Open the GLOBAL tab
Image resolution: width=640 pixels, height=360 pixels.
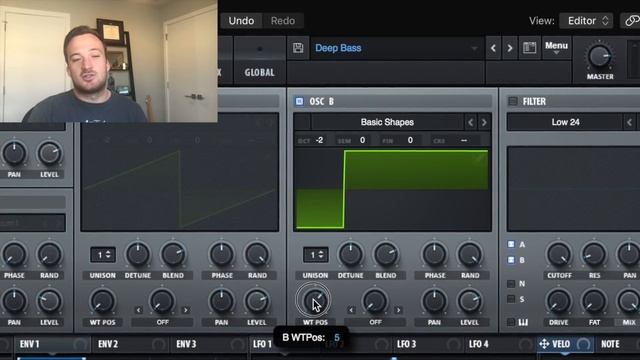point(260,73)
